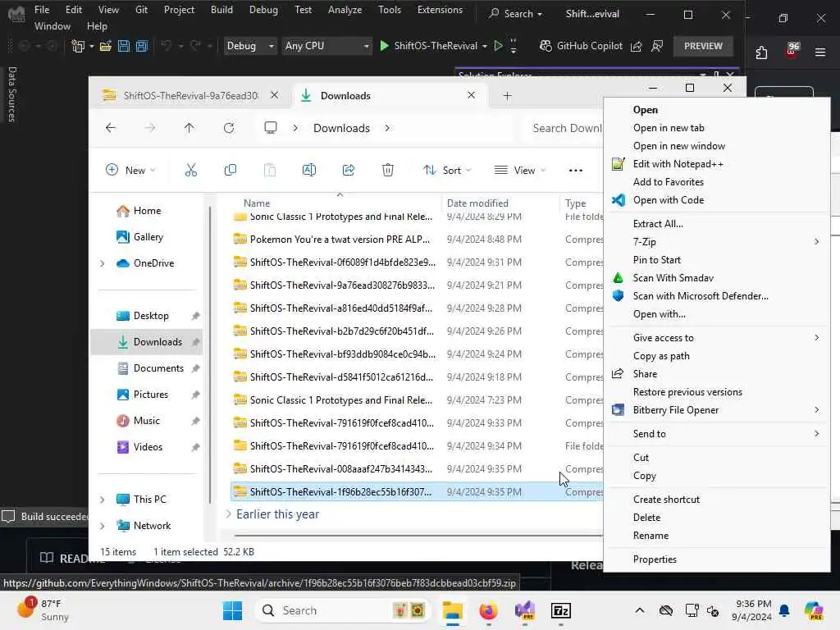Open Firefox from the taskbar
This screenshot has width=840, height=630.
click(488, 610)
